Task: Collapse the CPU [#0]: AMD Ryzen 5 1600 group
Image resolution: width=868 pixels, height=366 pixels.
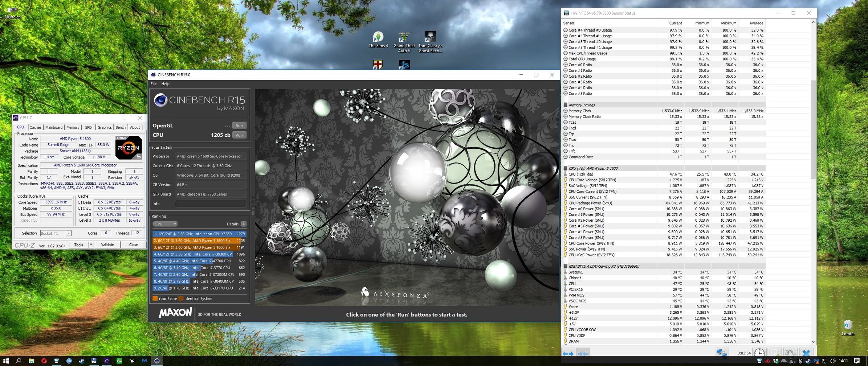Action: tap(565, 169)
